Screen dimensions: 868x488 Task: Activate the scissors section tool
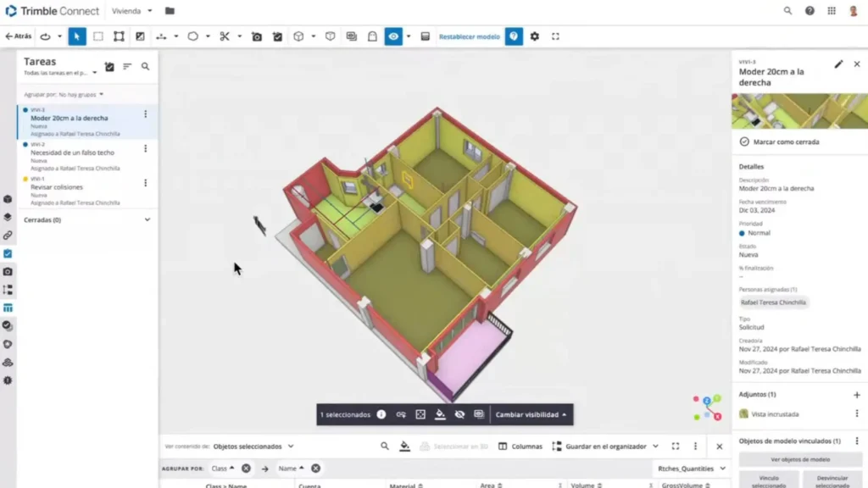pos(224,36)
